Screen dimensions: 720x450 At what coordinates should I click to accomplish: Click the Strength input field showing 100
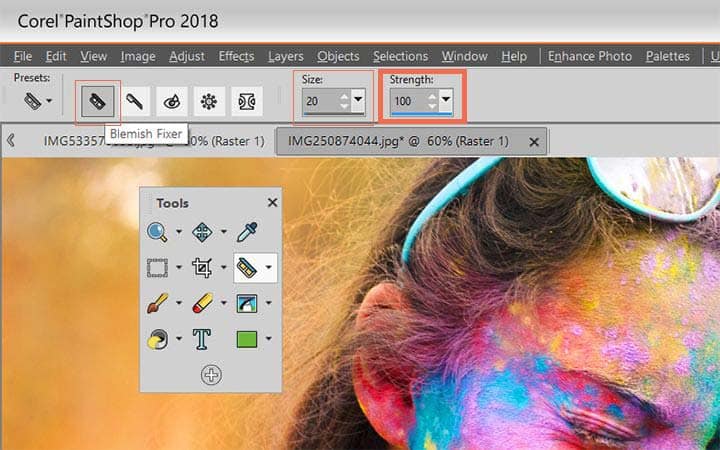(x=408, y=101)
